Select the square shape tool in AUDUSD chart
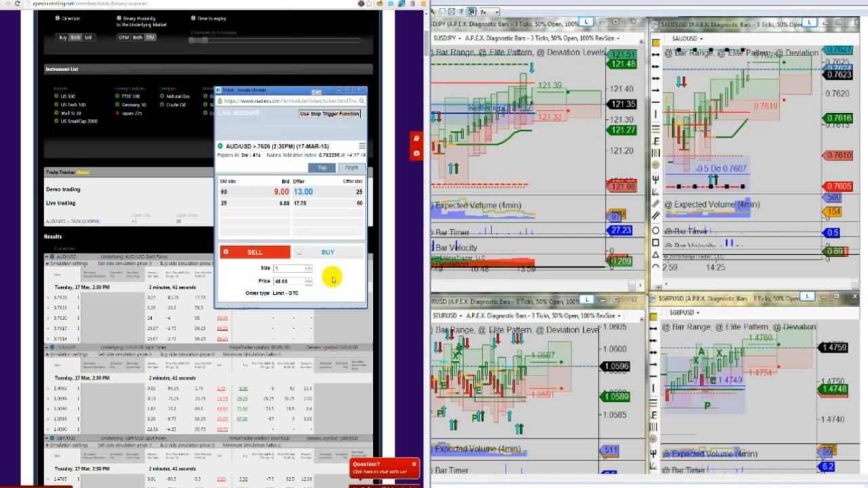The width and height of the screenshot is (868, 488). (x=656, y=243)
